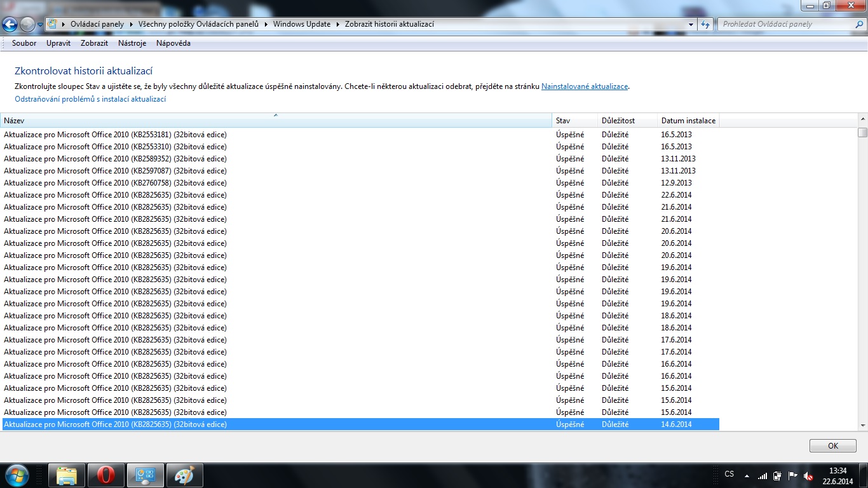Click the 14.6.2014 date in highlighted row
Screen dimensions: 868x488
click(676, 424)
